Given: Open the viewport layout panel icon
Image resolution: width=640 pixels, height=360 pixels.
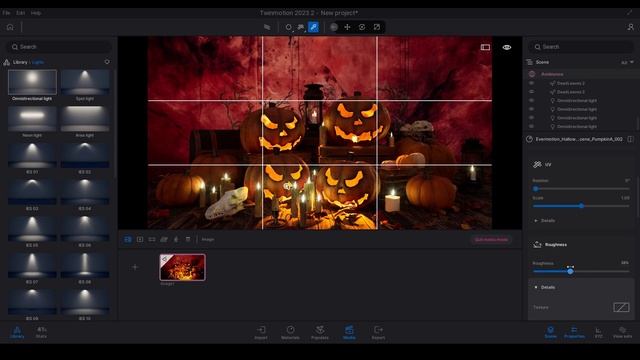Looking at the screenshot, I should pyautogui.click(x=485, y=47).
